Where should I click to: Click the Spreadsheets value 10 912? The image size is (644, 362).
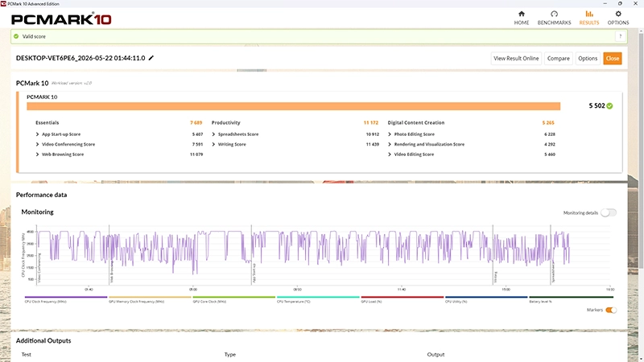(373, 134)
